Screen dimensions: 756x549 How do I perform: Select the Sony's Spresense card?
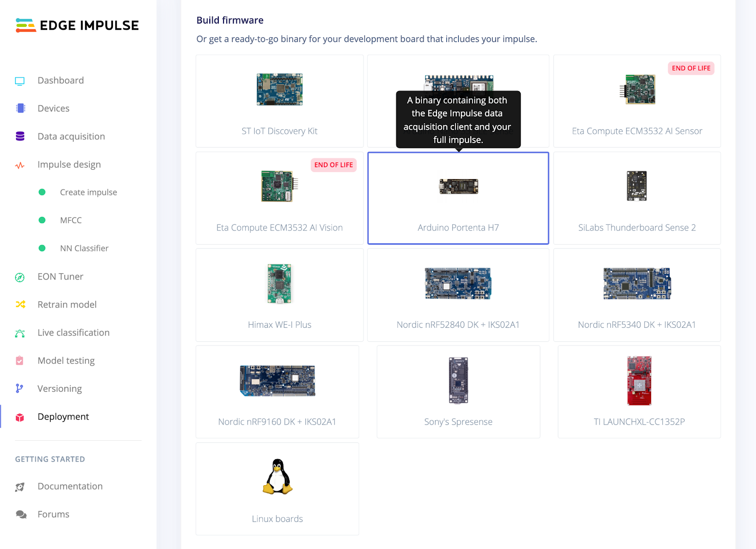[x=458, y=392]
